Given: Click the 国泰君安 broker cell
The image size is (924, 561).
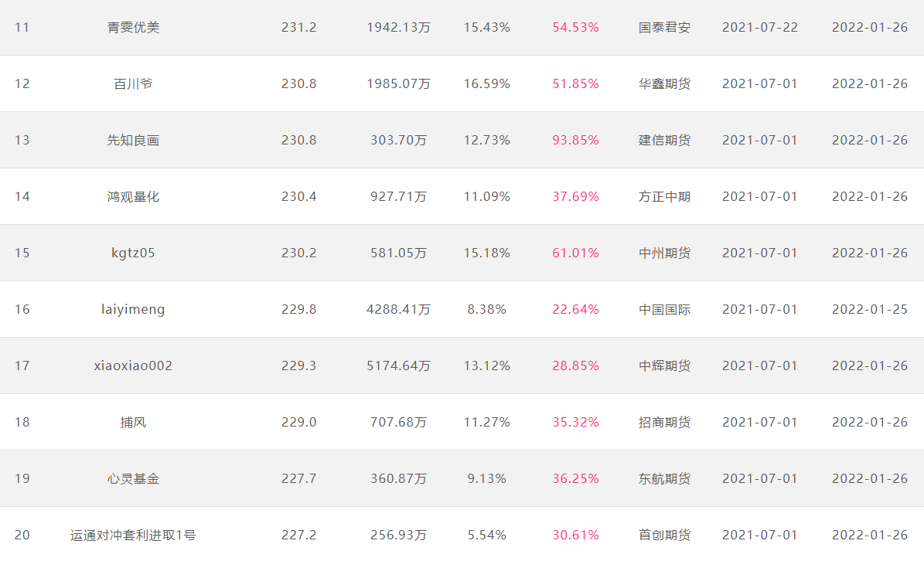Looking at the screenshot, I should pos(664,27).
